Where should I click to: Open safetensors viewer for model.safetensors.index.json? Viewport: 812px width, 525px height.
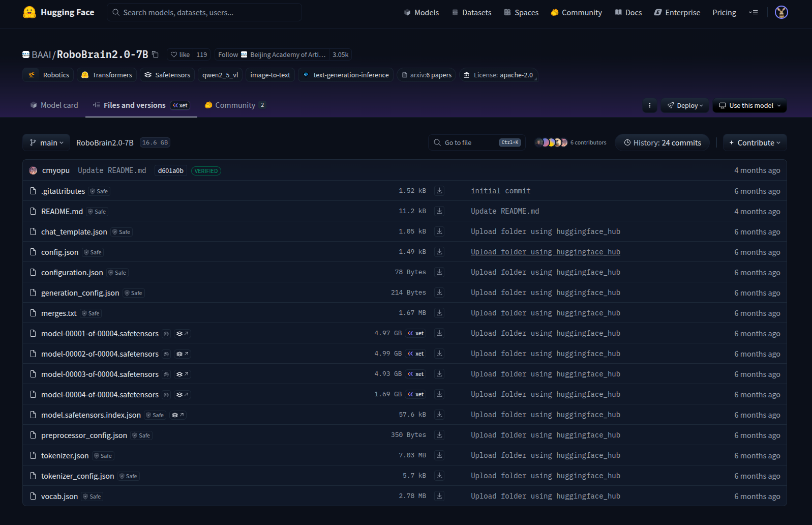tap(178, 415)
